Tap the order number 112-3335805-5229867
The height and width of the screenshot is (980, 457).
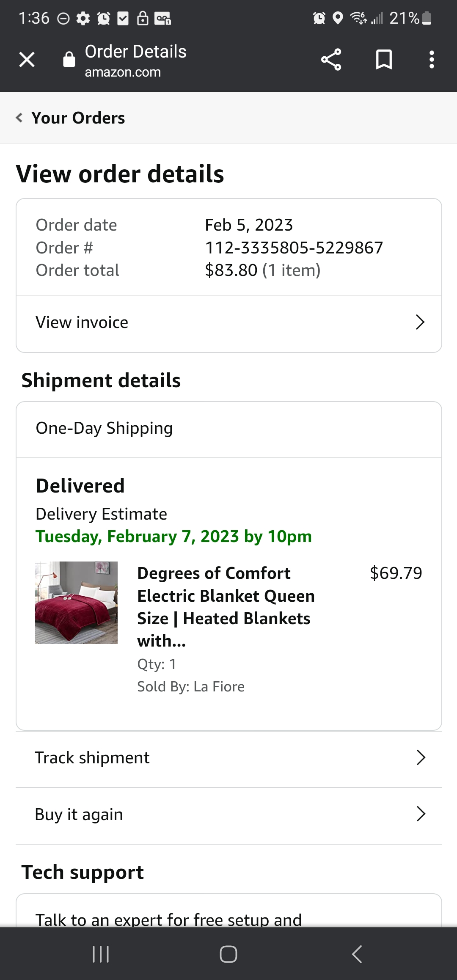point(294,248)
